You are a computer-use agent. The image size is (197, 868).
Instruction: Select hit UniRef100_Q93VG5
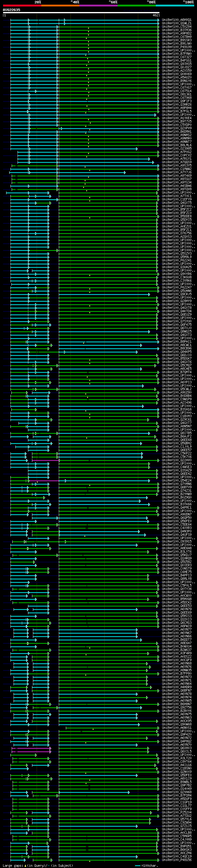coord(177,64)
